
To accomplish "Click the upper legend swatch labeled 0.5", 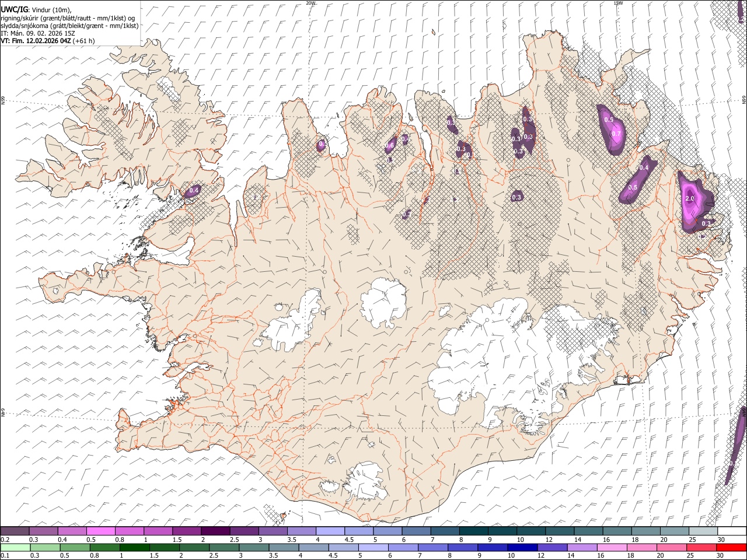I will click(100, 531).
